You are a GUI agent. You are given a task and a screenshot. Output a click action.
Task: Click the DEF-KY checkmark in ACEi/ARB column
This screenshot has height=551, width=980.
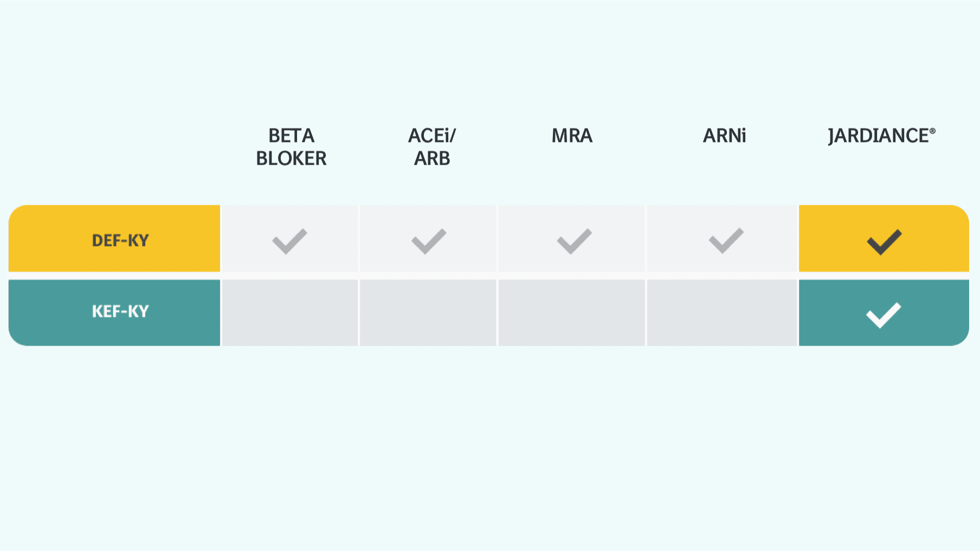click(x=429, y=241)
